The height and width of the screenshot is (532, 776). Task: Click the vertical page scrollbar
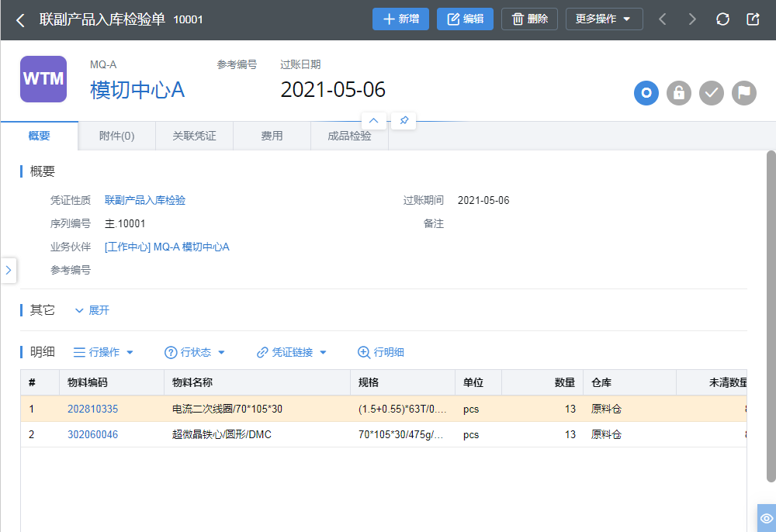[771, 316]
